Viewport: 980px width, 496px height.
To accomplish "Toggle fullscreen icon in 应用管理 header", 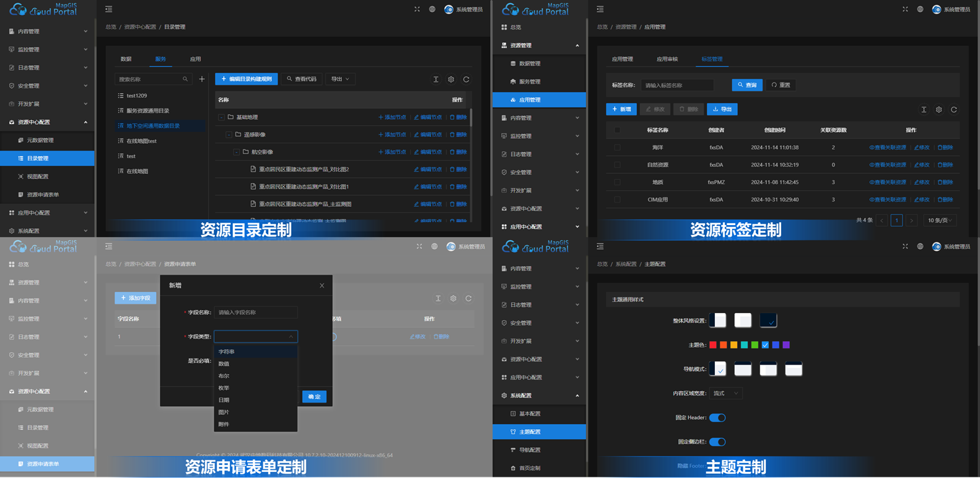I will pos(905,9).
